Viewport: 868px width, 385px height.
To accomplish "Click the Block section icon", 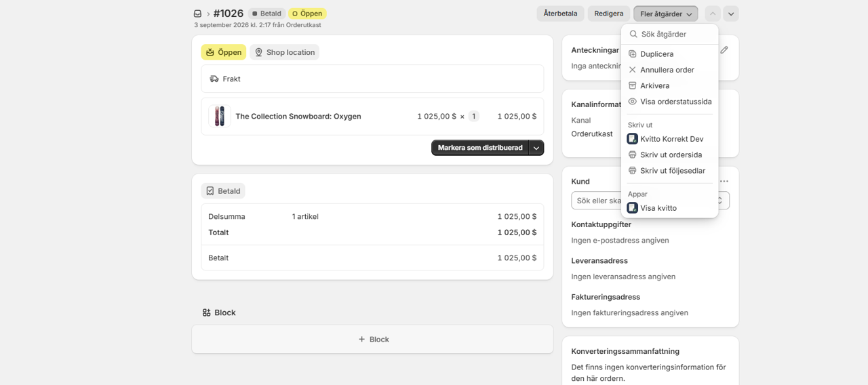I will point(206,312).
